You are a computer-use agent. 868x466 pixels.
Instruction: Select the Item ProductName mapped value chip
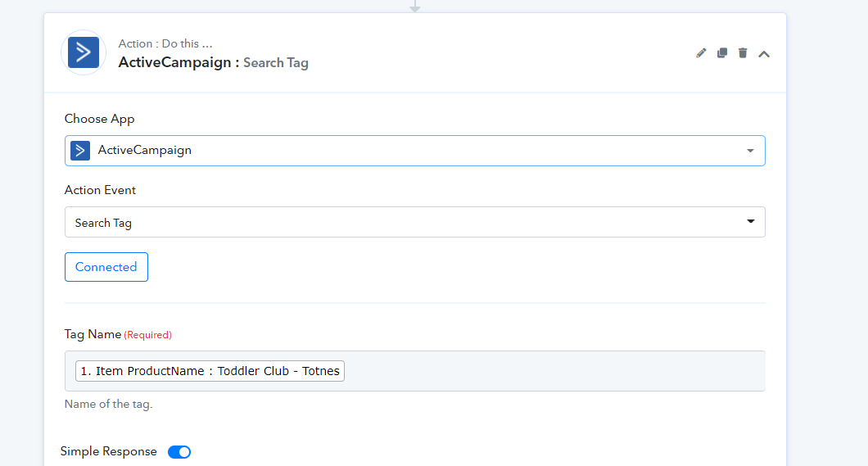[x=210, y=371]
